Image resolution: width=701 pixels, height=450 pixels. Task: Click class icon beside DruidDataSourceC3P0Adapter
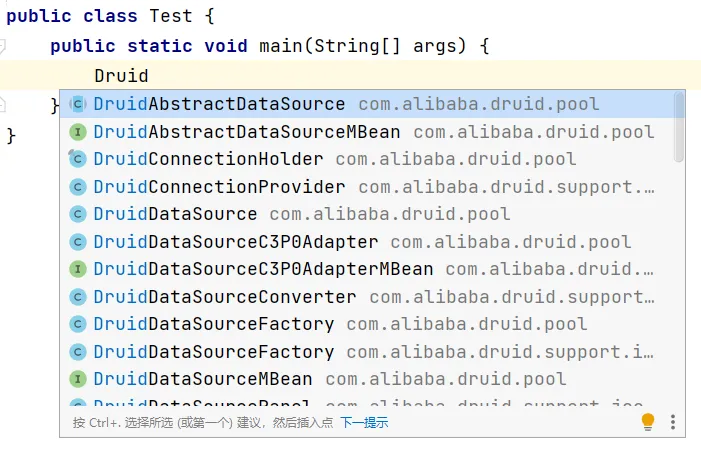pyautogui.click(x=77, y=242)
